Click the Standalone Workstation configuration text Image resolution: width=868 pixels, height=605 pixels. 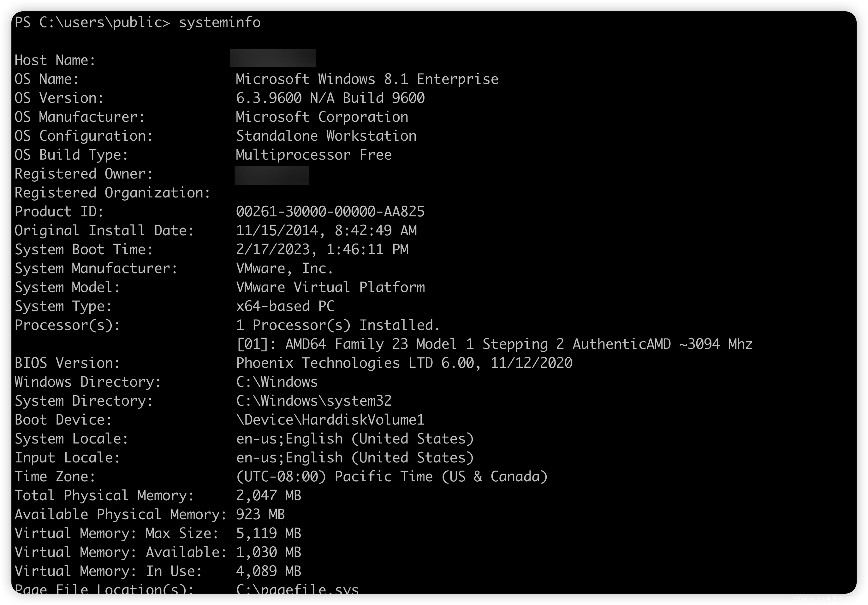coord(326,136)
